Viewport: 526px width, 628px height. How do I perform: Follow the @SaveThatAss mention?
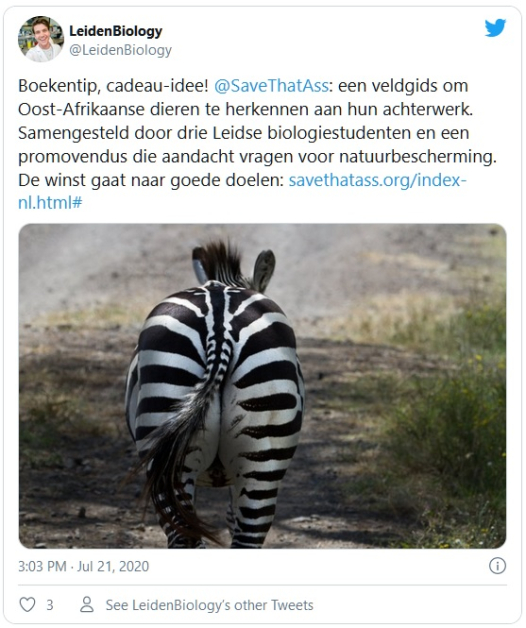point(271,86)
